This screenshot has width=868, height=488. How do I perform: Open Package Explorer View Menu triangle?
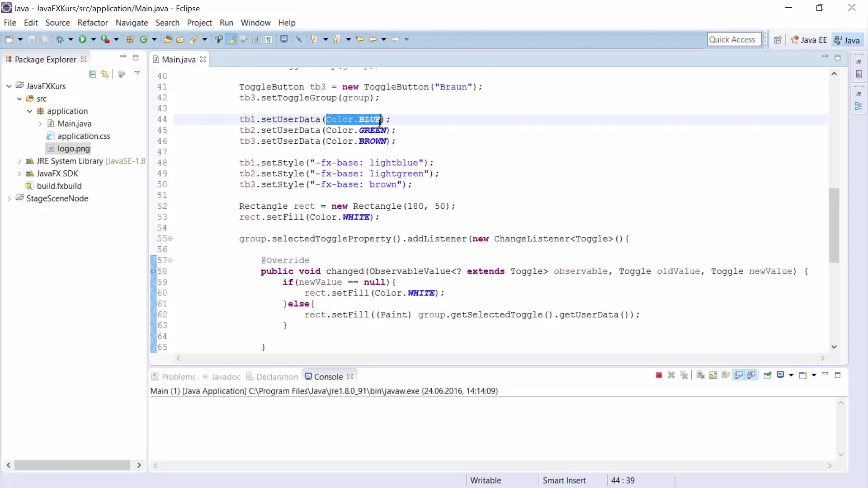[x=137, y=73]
